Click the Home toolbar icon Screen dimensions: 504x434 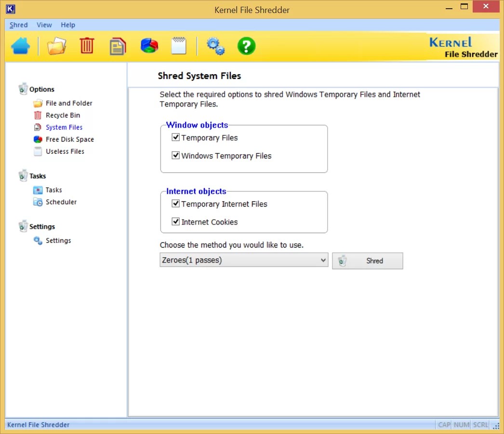coord(21,46)
